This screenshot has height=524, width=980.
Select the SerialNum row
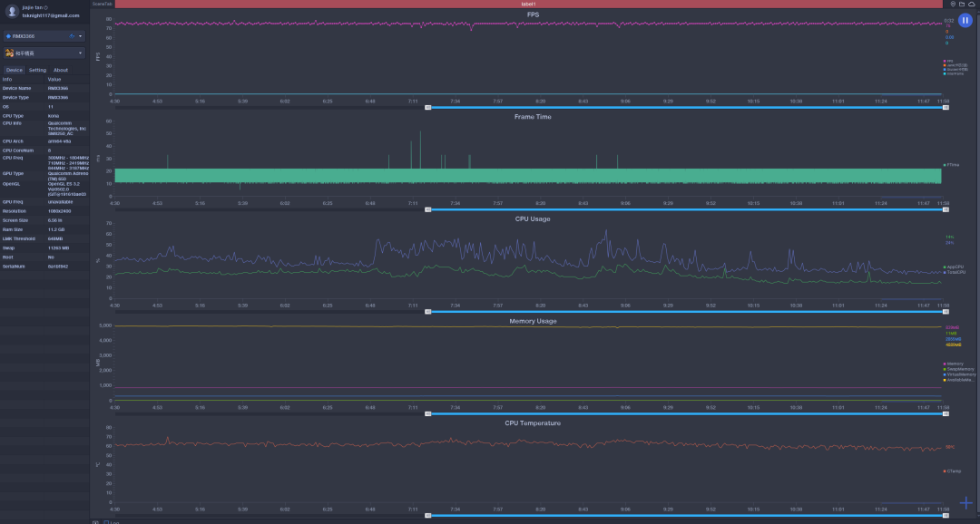click(44, 266)
